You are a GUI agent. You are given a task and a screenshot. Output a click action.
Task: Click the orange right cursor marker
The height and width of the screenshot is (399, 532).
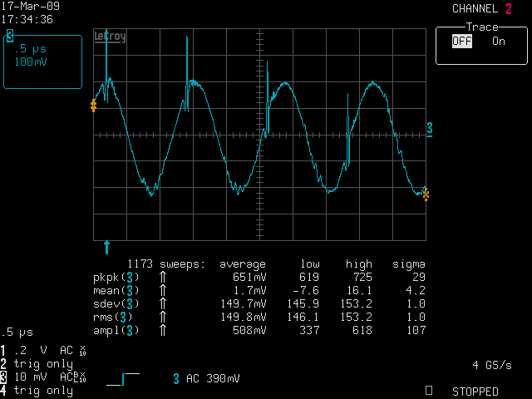pos(426,195)
